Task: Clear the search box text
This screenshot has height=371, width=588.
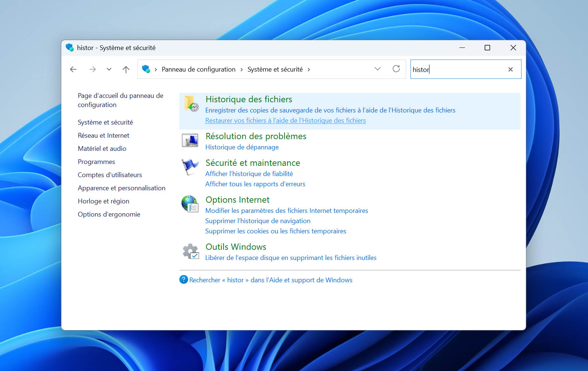Action: 511,69
